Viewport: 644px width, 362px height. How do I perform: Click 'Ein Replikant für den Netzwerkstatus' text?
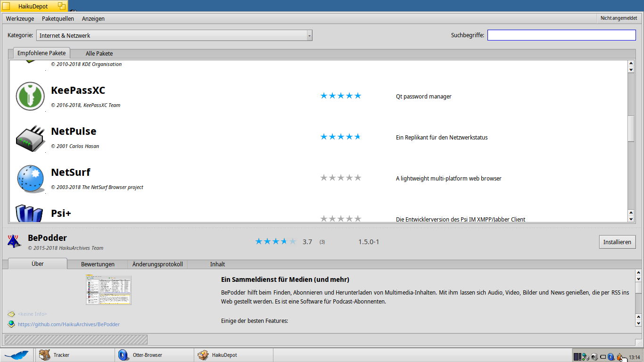442,138
